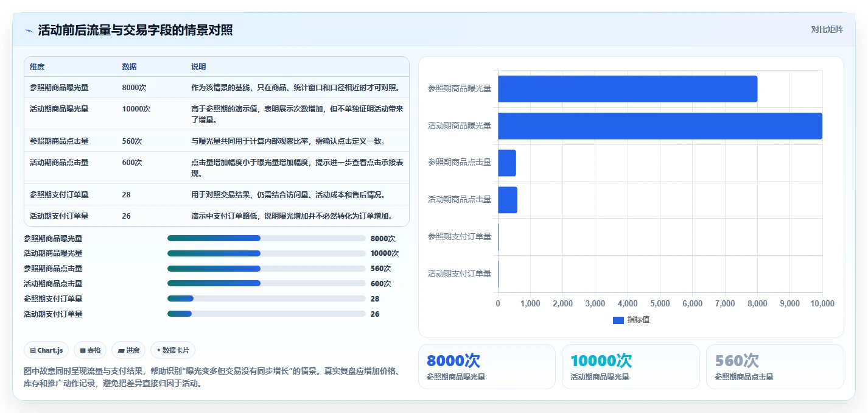Screen dimensions: 868x413
Task: Click table row label 活动期商品点击量
Action: 59,163
